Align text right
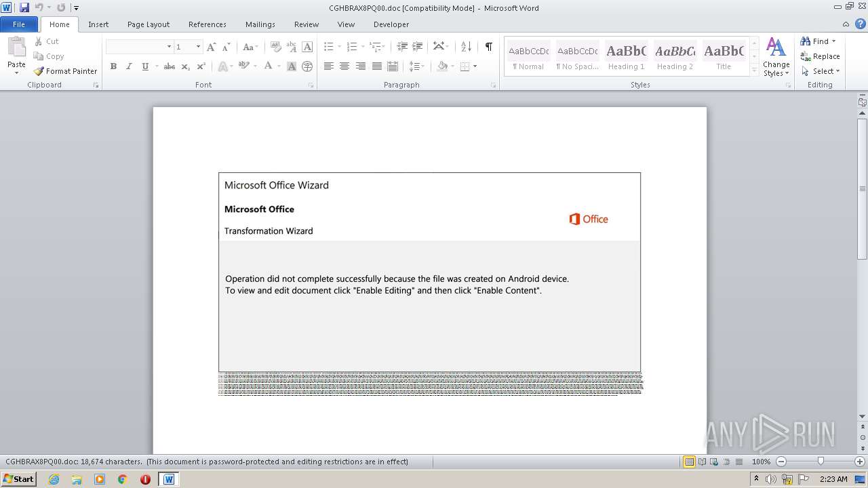The image size is (868, 488). tap(361, 66)
